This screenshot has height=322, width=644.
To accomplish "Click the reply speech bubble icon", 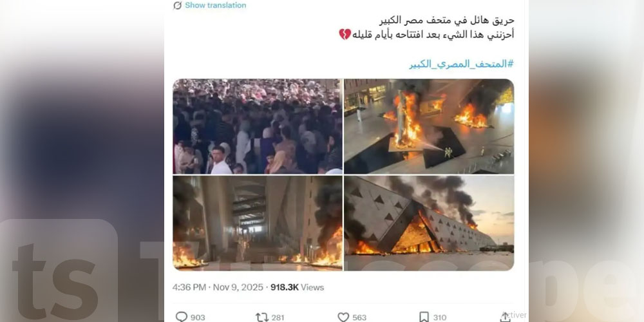I will [x=181, y=317].
